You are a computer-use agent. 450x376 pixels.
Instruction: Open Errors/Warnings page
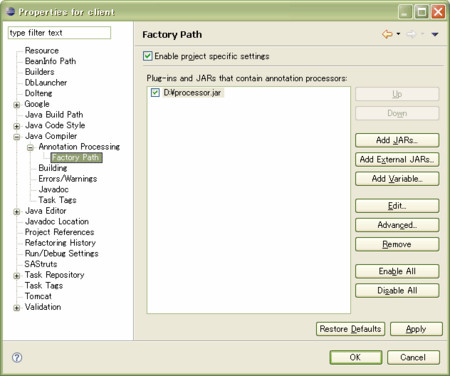(68, 179)
